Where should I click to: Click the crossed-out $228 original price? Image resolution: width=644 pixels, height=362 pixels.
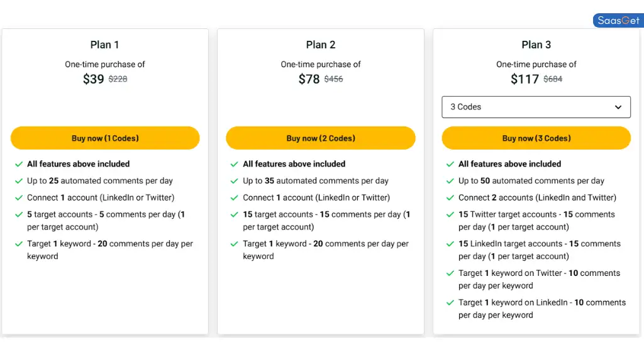tap(118, 79)
